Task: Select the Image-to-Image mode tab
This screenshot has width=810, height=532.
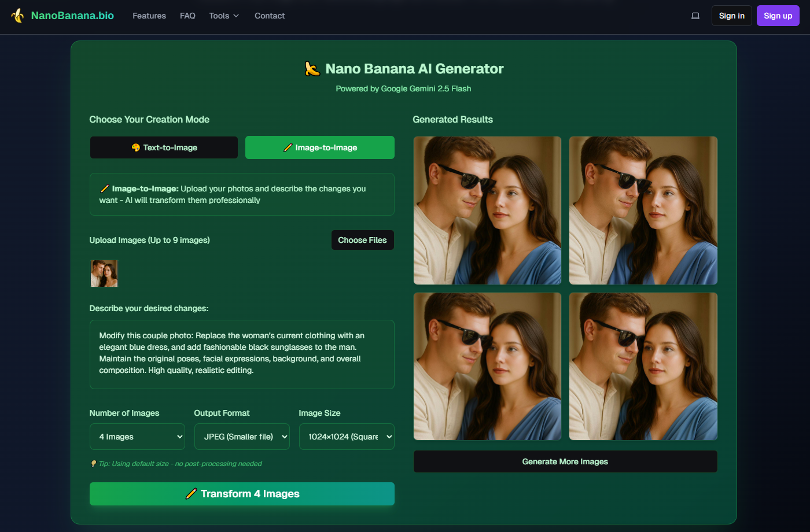Action: click(320, 147)
